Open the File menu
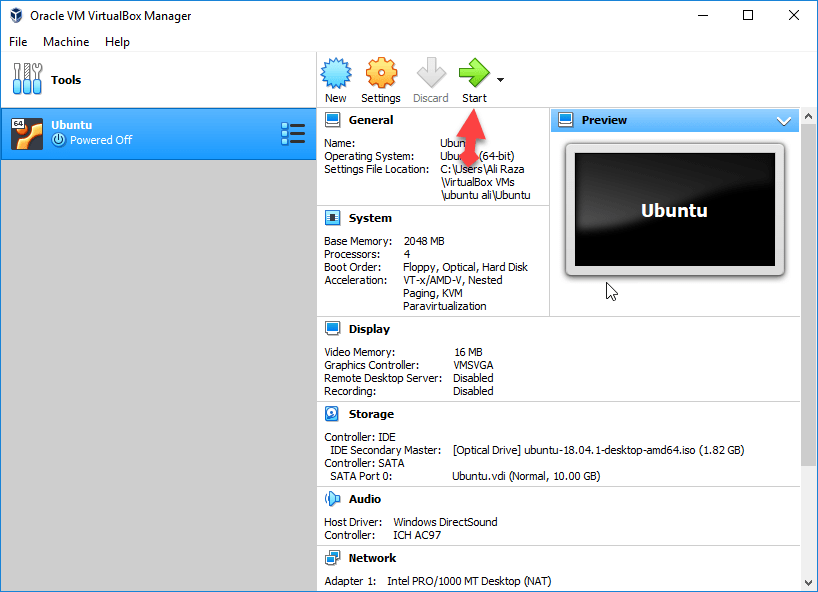The height and width of the screenshot is (592, 818). (x=19, y=42)
